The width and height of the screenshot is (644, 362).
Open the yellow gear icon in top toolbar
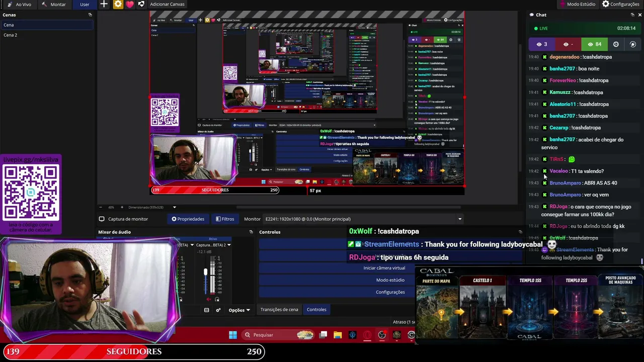pos(118,4)
